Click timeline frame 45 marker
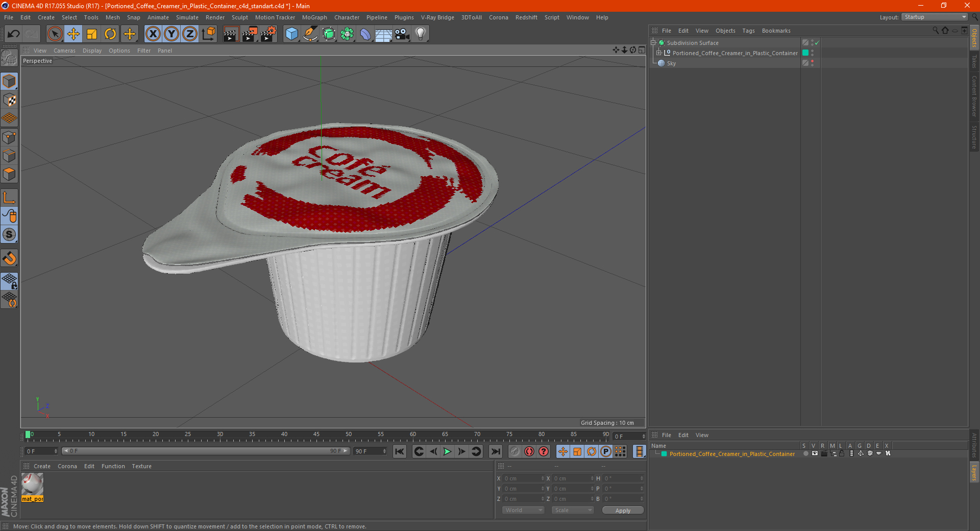The image size is (980, 531). 316,435
